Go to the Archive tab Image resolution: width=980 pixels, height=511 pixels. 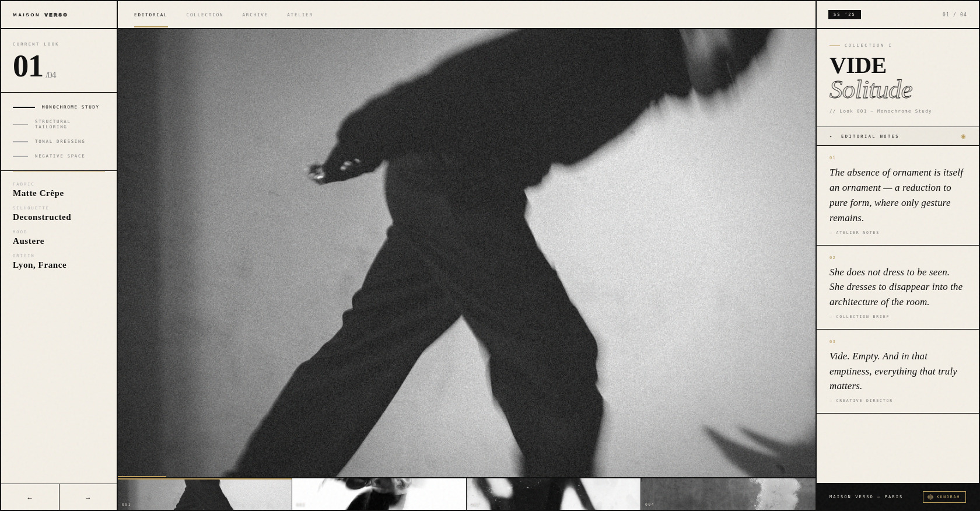point(255,15)
